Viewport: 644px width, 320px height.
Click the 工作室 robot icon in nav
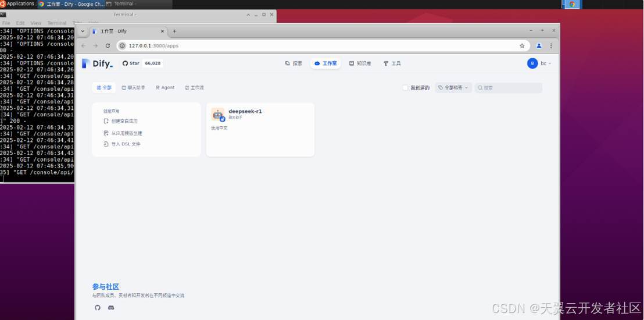[317, 63]
